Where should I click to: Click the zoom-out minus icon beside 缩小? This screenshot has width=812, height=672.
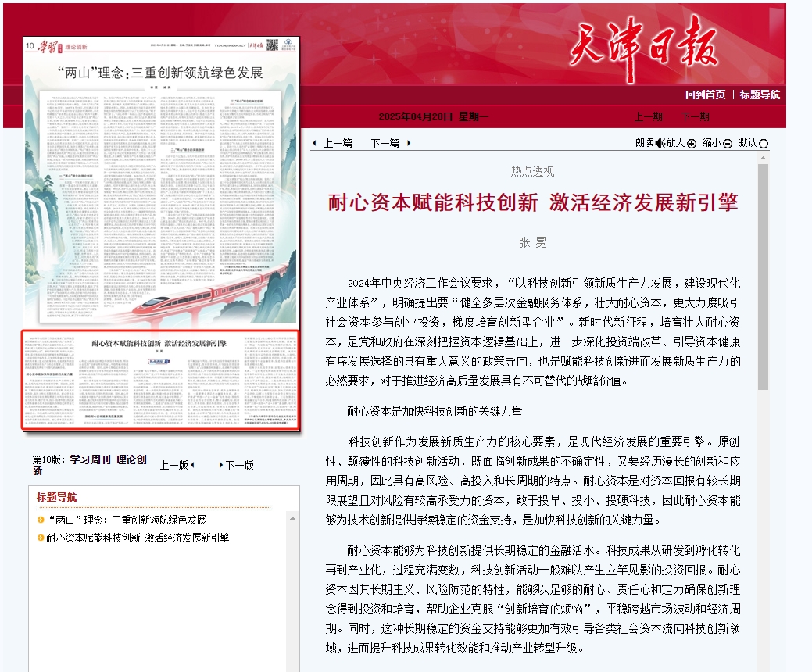[x=727, y=143]
